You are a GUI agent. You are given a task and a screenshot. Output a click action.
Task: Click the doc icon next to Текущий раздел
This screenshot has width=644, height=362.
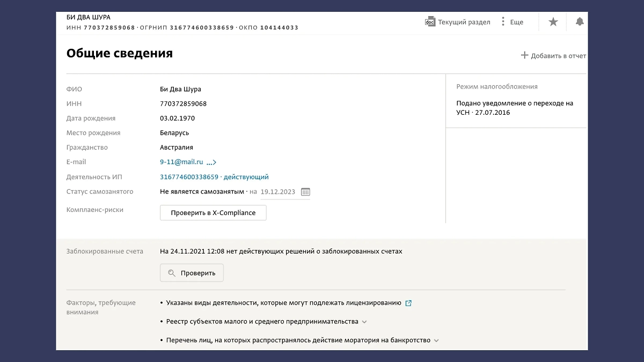[429, 22]
